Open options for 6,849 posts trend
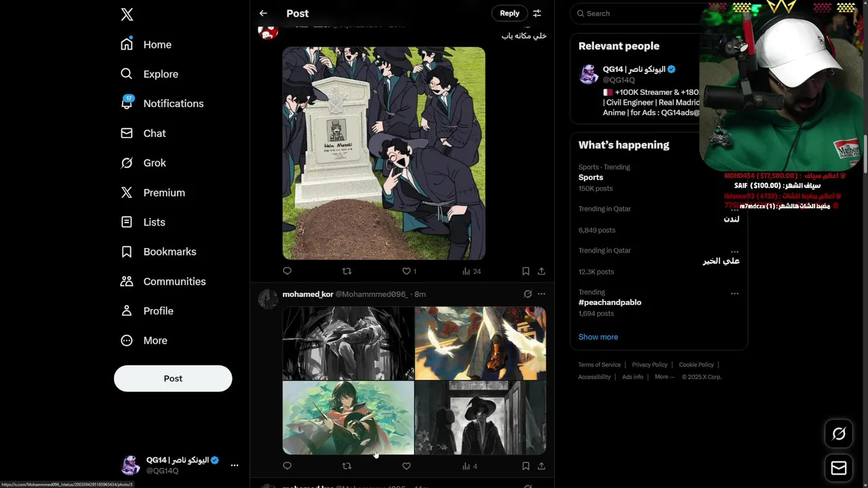The image size is (868, 488). (x=734, y=209)
